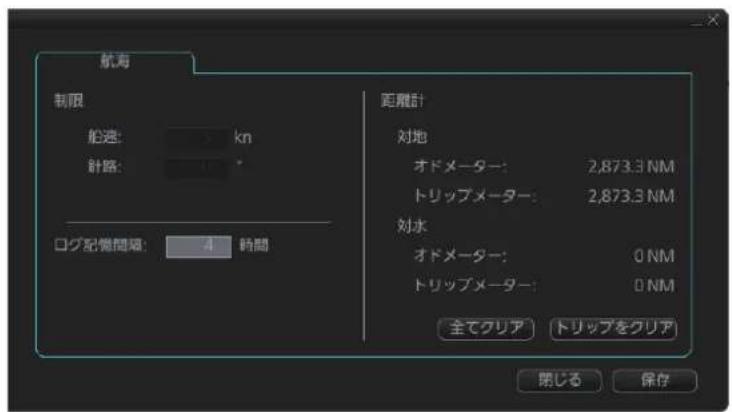Click the 対地 label
Viewport: 732px width, 412px height.
(412, 137)
